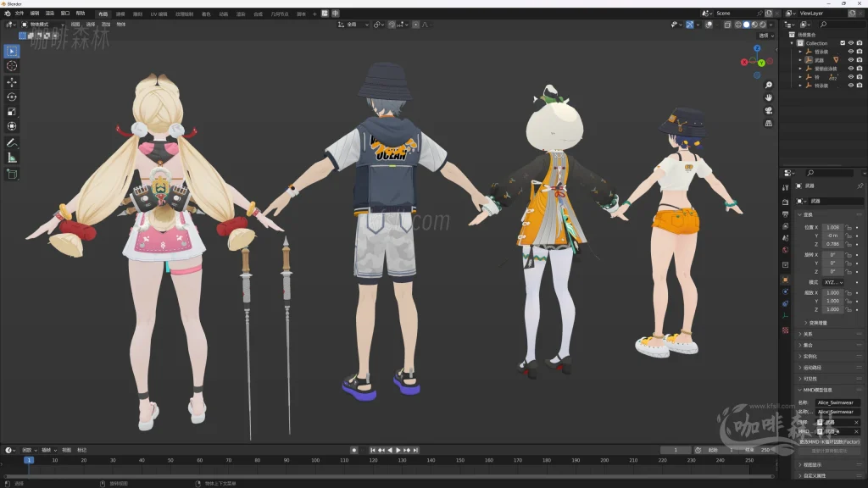Toggle viewport overlays button
The width and height of the screenshot is (868, 488).
(x=709, y=25)
